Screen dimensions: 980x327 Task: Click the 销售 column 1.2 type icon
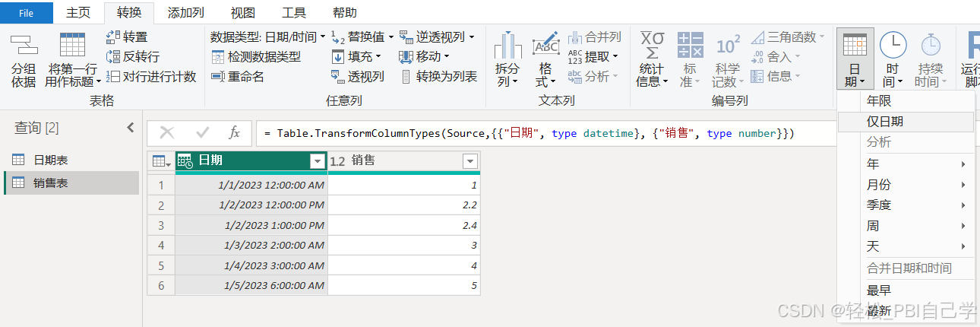(338, 161)
